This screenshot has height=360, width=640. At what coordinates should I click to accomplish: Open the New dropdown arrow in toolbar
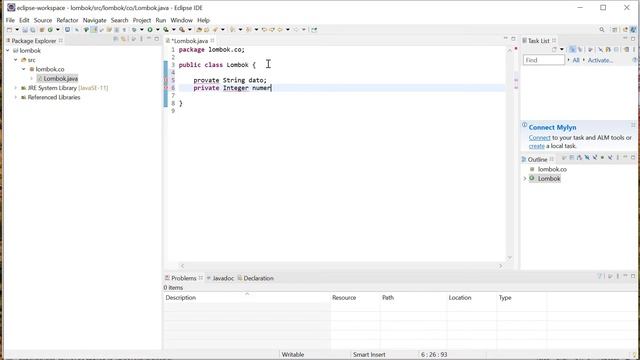[17, 30]
